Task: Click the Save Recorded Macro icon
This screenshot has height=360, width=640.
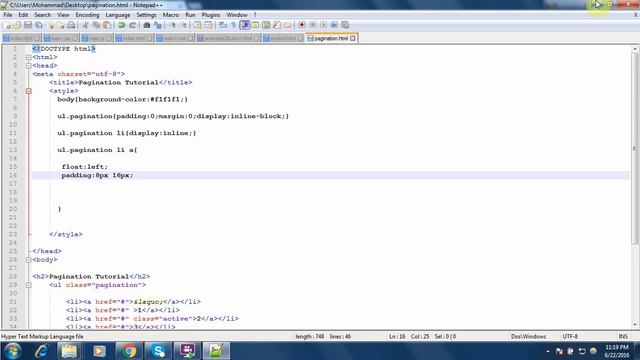Action: click(345, 25)
